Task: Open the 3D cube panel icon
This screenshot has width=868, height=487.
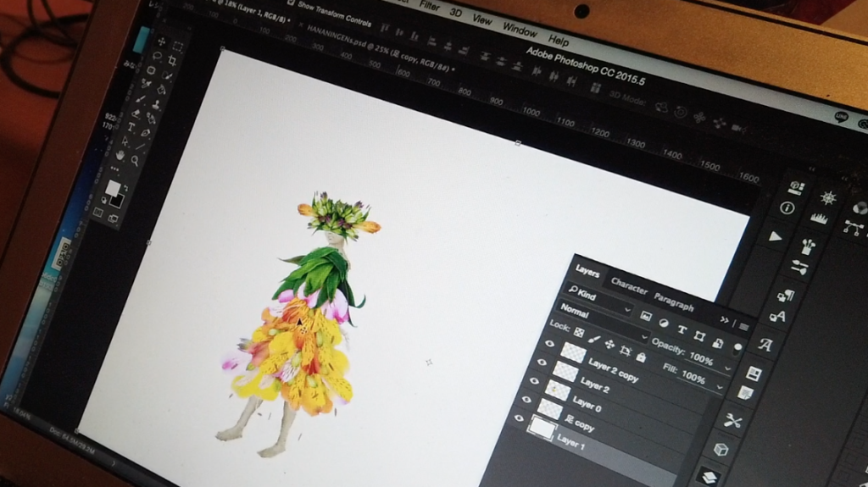Action: coord(721,449)
